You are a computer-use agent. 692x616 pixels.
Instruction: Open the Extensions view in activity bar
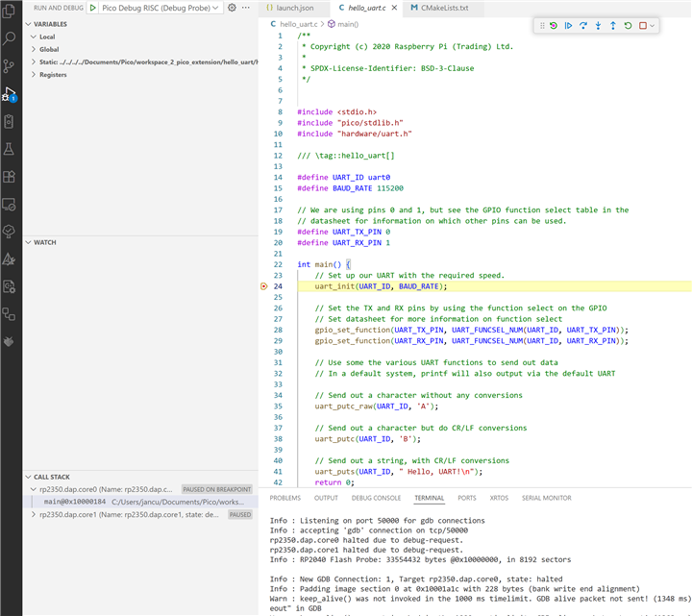[x=11, y=177]
